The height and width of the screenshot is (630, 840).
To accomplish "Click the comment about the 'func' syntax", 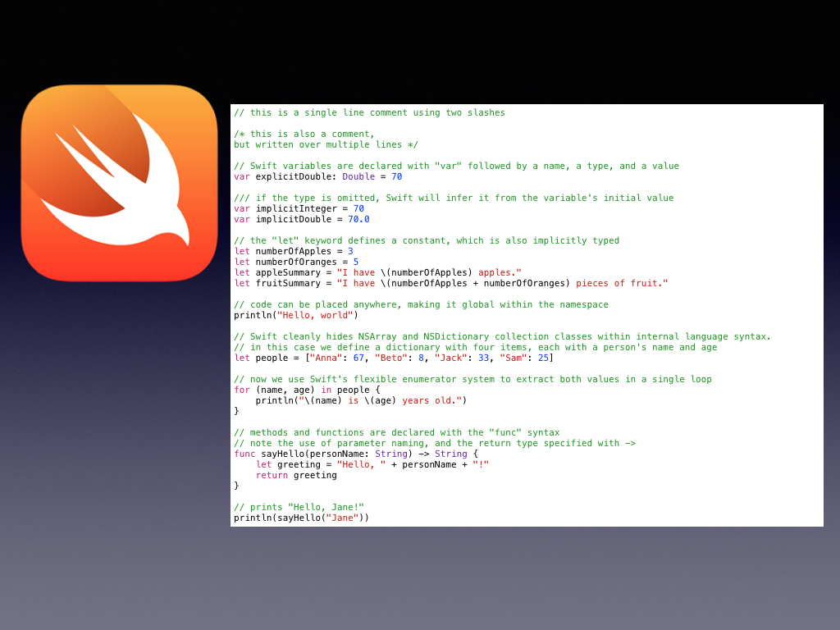I will [396, 432].
